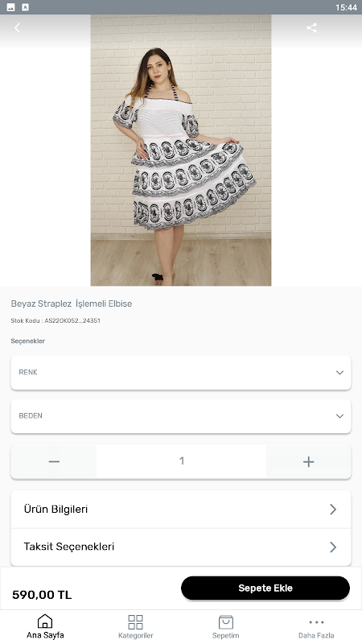
Task: Tap the product dress photo
Action: coord(181,151)
